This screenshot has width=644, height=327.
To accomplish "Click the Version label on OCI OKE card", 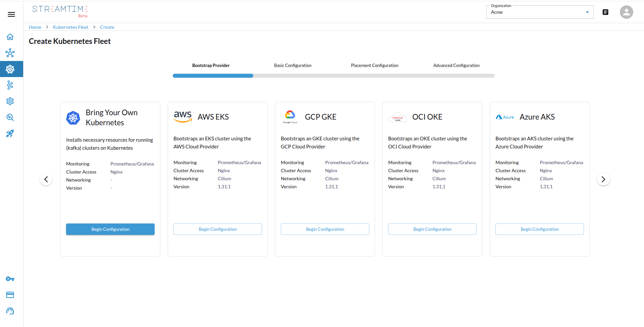I will 396,187.
